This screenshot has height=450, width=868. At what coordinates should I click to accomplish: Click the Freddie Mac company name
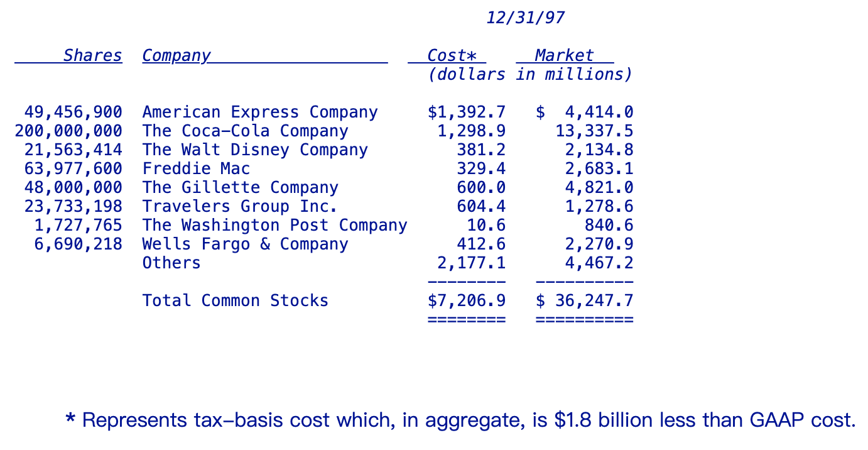[196, 169]
